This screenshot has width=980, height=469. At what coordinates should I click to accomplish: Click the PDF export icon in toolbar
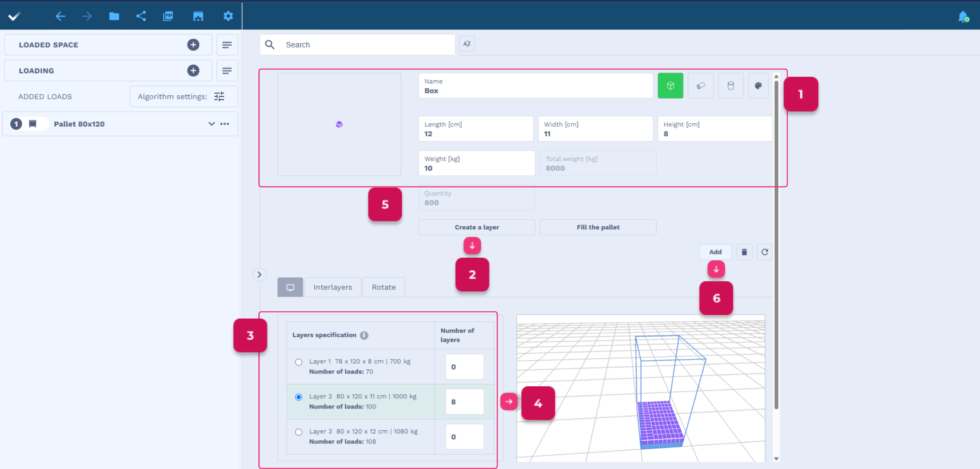pos(168,16)
